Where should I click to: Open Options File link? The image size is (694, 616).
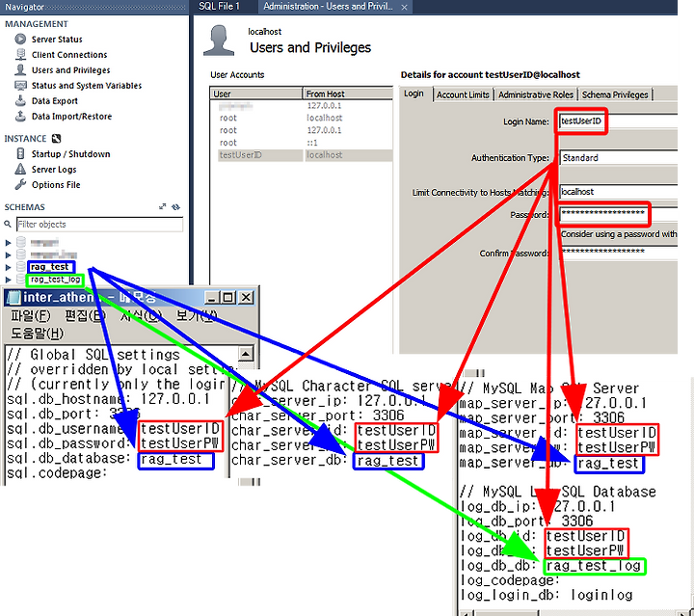click(x=56, y=185)
